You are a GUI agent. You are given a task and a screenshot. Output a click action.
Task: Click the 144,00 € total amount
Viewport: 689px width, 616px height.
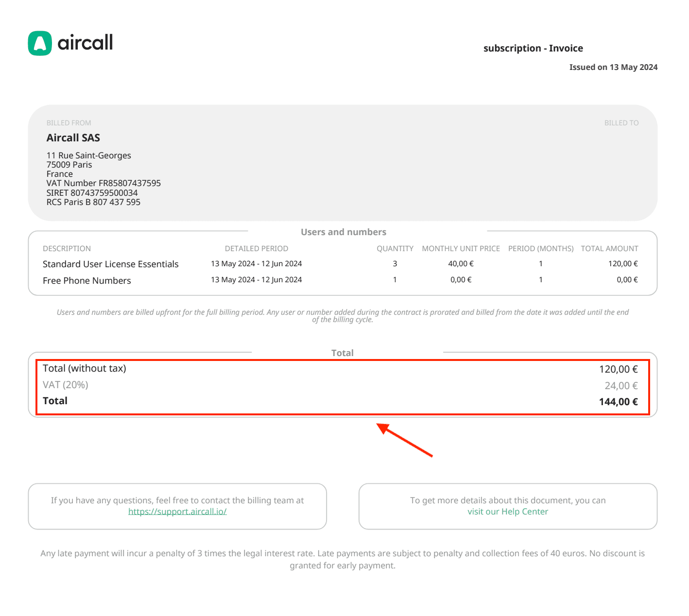(x=618, y=402)
